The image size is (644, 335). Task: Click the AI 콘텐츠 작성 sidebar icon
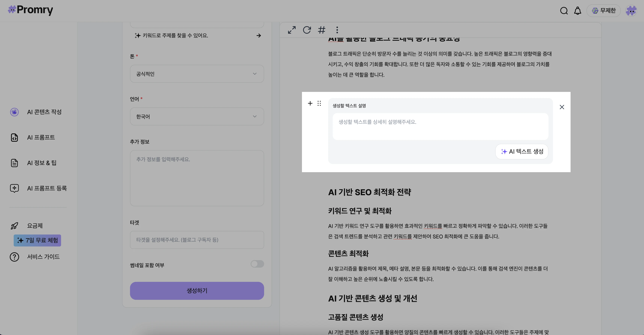pyautogui.click(x=14, y=112)
